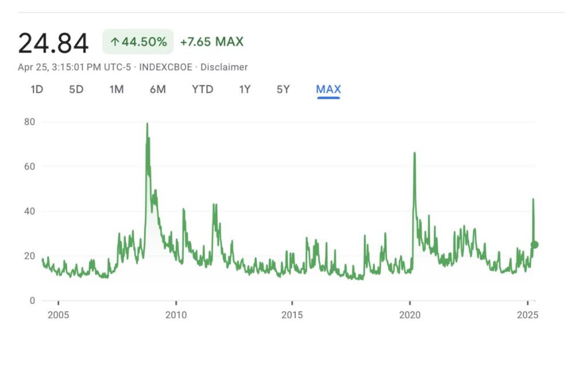
Task: Click the current value dot on chart
Action: coord(535,245)
